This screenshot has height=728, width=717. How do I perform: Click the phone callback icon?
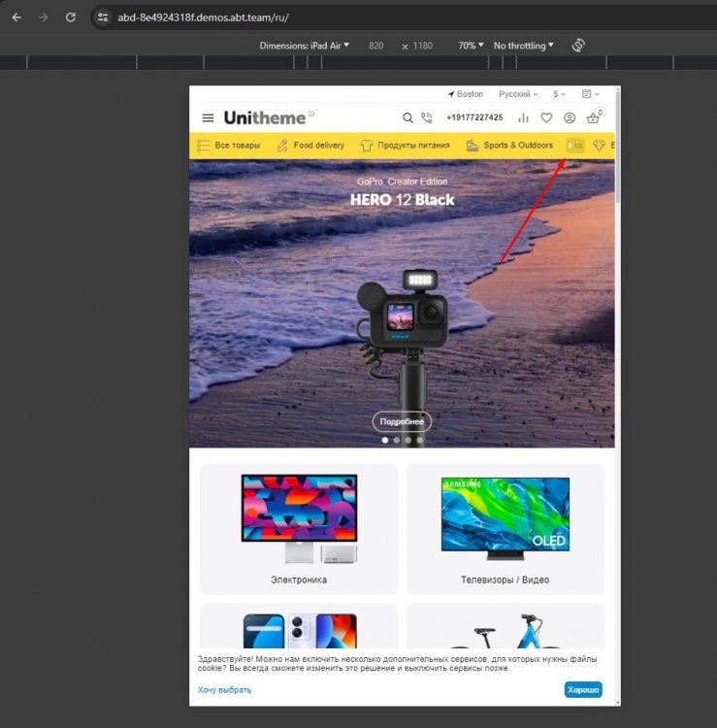tap(427, 118)
